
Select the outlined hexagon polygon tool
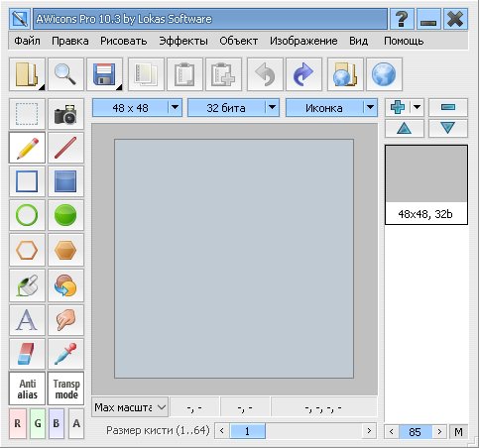27,250
